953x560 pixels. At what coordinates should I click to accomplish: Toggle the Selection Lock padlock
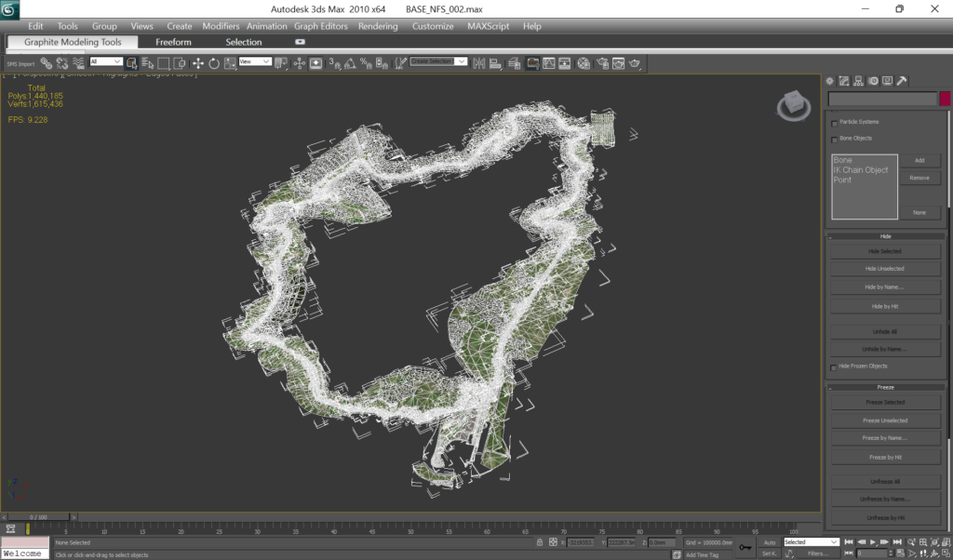[x=539, y=541]
